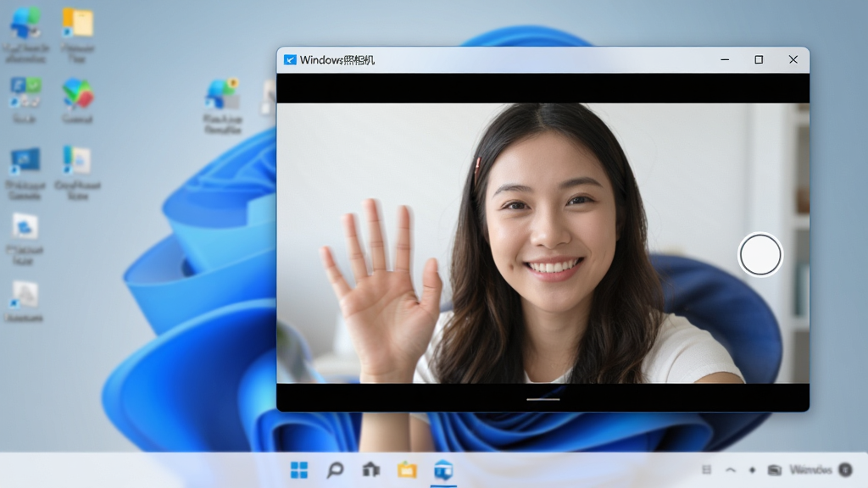Open the yellow File Explorer taskbar icon
Screen dimensions: 868x488
(407, 470)
